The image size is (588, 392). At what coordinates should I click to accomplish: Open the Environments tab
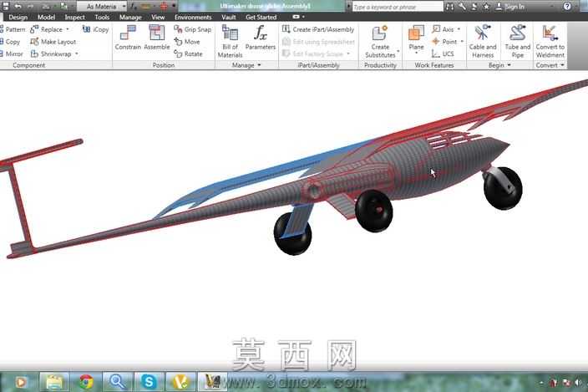pyautogui.click(x=193, y=18)
